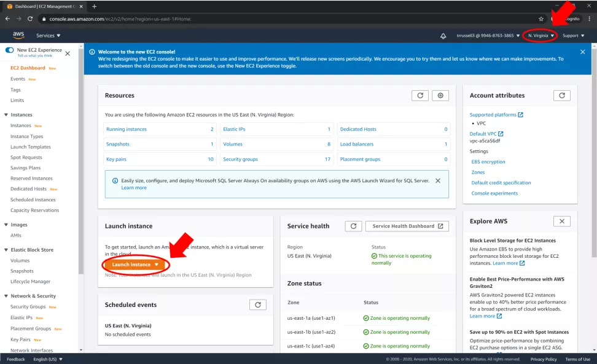Viewport: 597px width, 364px height.
Task: Open the browser three-dot menu
Action: pos(590,18)
